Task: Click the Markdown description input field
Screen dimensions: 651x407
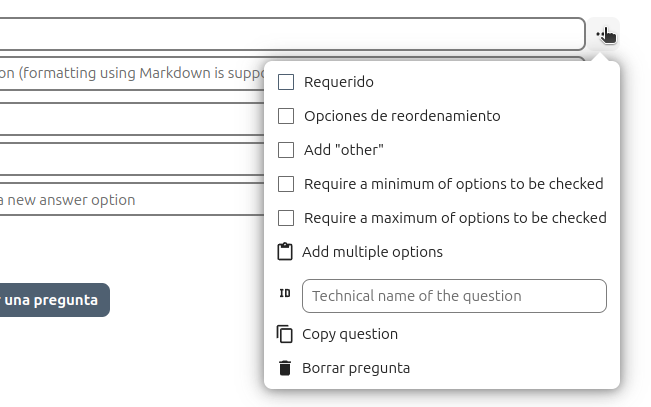Action: [x=130, y=74]
